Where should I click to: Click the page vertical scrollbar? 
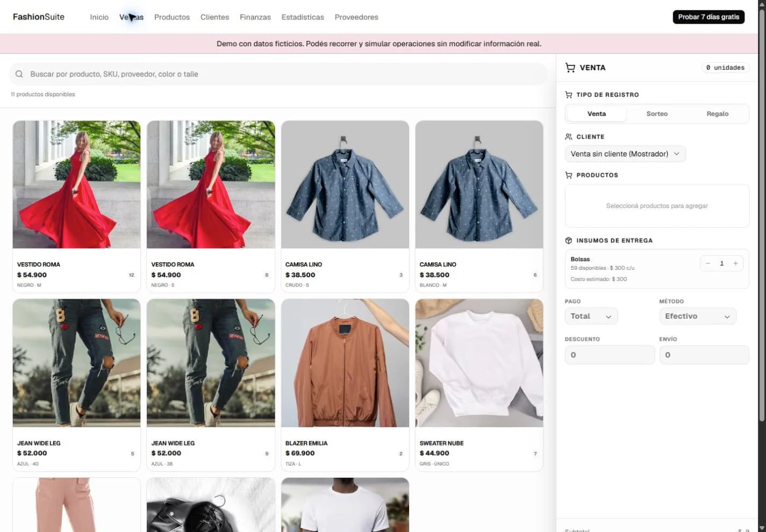point(762,215)
